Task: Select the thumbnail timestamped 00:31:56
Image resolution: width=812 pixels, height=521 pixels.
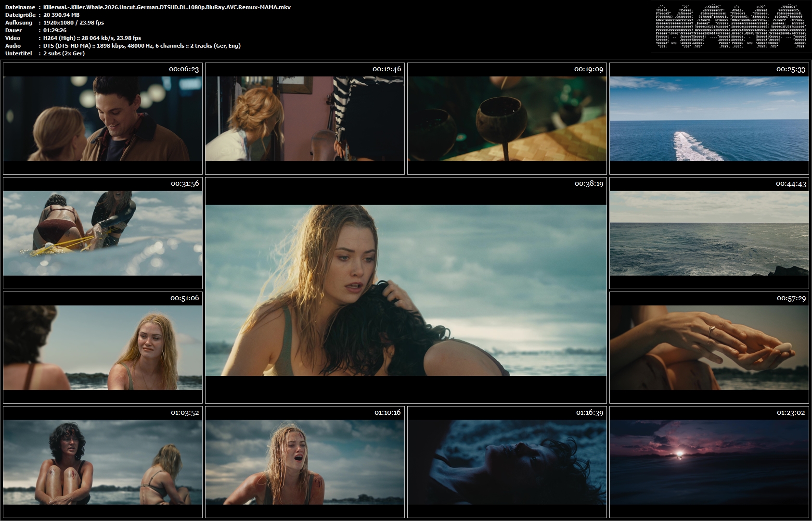Action: click(103, 233)
